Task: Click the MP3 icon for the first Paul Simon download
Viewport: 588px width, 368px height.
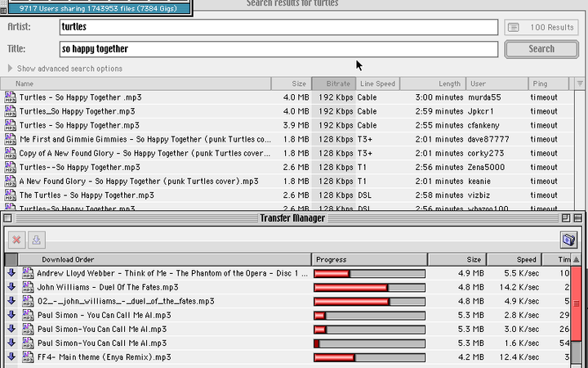Action: point(28,315)
